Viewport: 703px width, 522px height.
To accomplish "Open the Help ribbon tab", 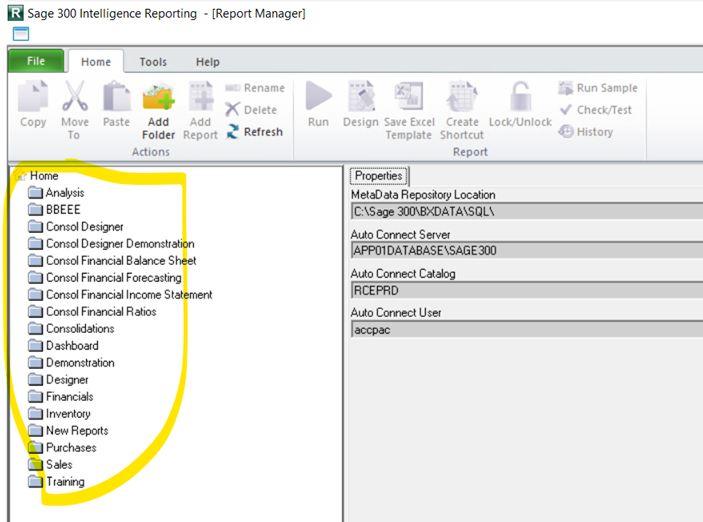I will [208, 62].
